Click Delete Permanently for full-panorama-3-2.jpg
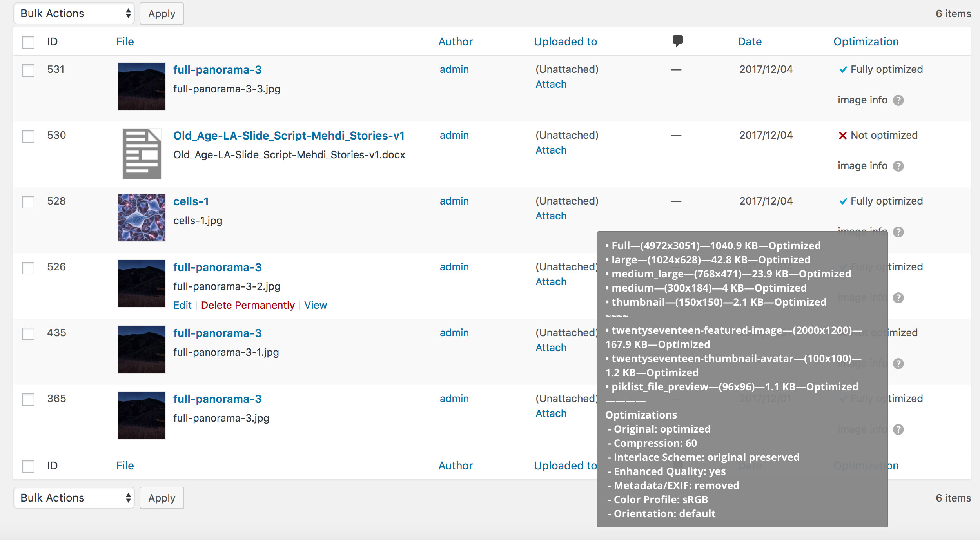 coord(247,305)
